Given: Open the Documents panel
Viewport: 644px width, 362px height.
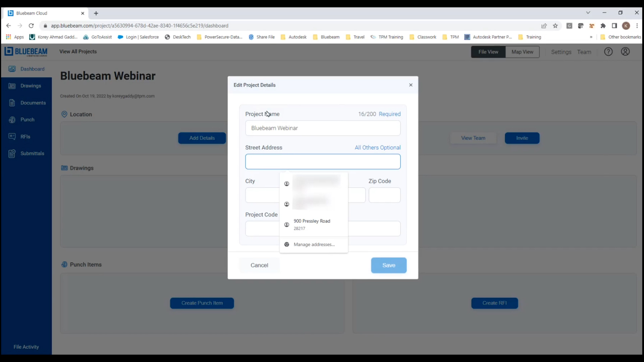Looking at the screenshot, I should pos(33,103).
